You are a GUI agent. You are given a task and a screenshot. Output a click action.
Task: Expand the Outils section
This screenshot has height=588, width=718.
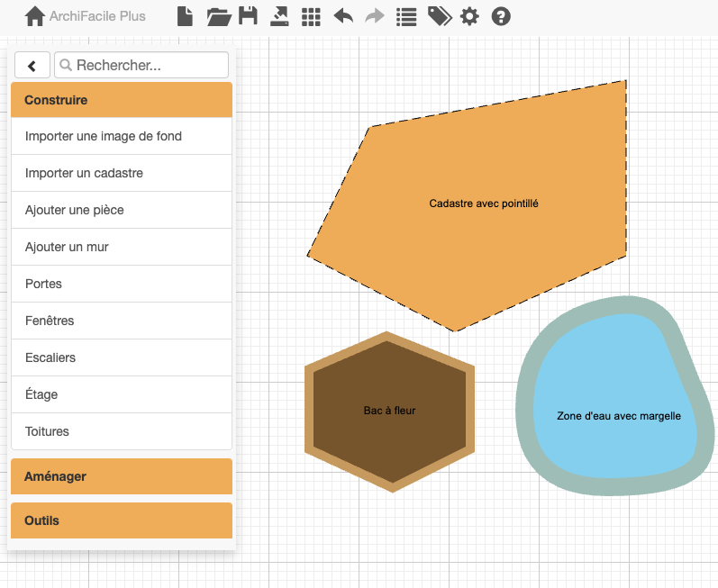[x=122, y=520]
